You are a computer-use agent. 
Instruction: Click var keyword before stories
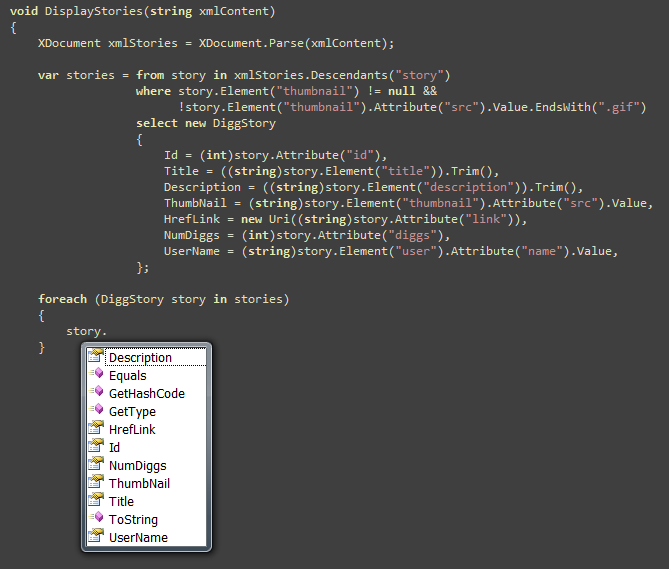pos(48,75)
